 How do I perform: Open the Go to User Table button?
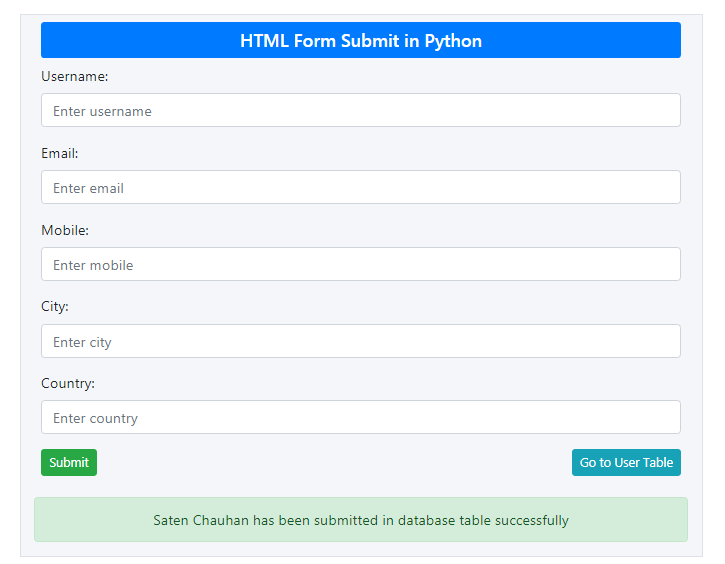click(626, 462)
